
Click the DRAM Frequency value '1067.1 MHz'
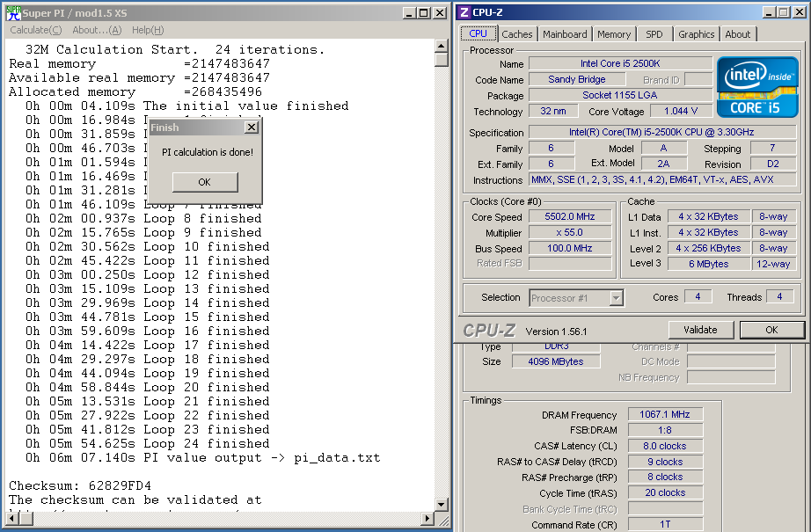[665, 415]
